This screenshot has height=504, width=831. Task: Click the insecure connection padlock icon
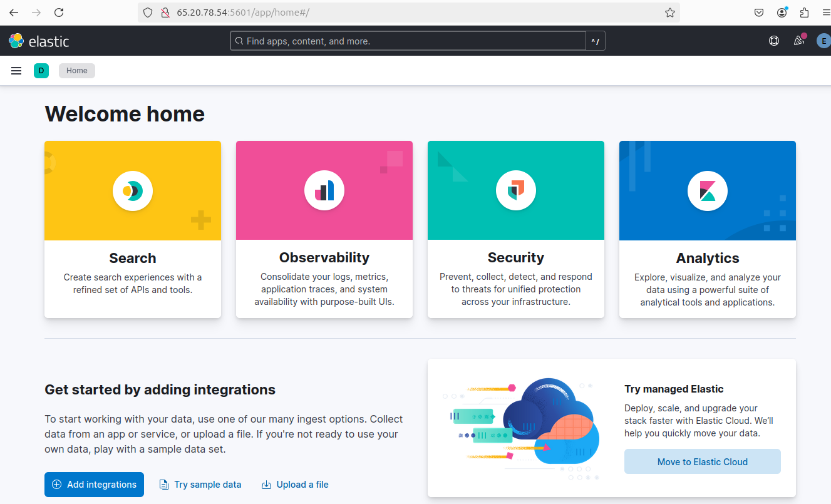[165, 13]
